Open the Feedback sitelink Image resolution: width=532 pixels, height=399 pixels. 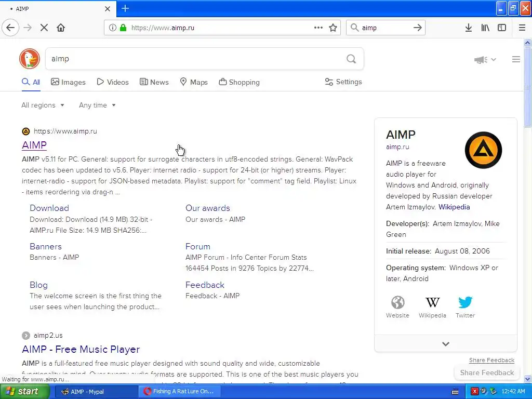(205, 285)
